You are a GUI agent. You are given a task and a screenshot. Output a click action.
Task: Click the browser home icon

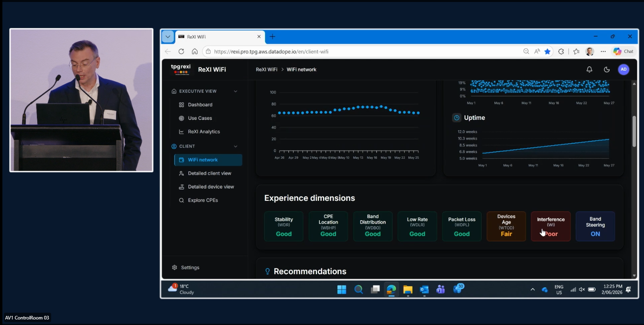[x=195, y=52]
